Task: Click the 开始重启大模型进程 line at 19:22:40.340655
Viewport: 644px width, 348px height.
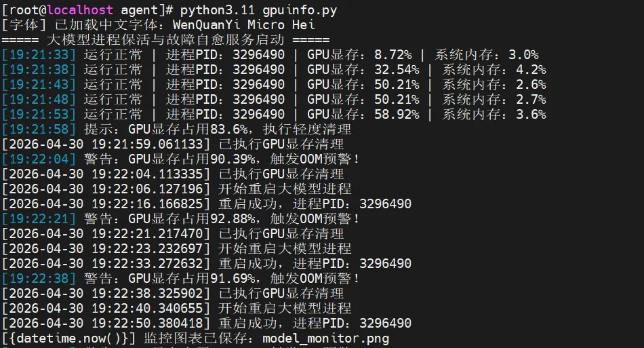Action: [x=177, y=308]
